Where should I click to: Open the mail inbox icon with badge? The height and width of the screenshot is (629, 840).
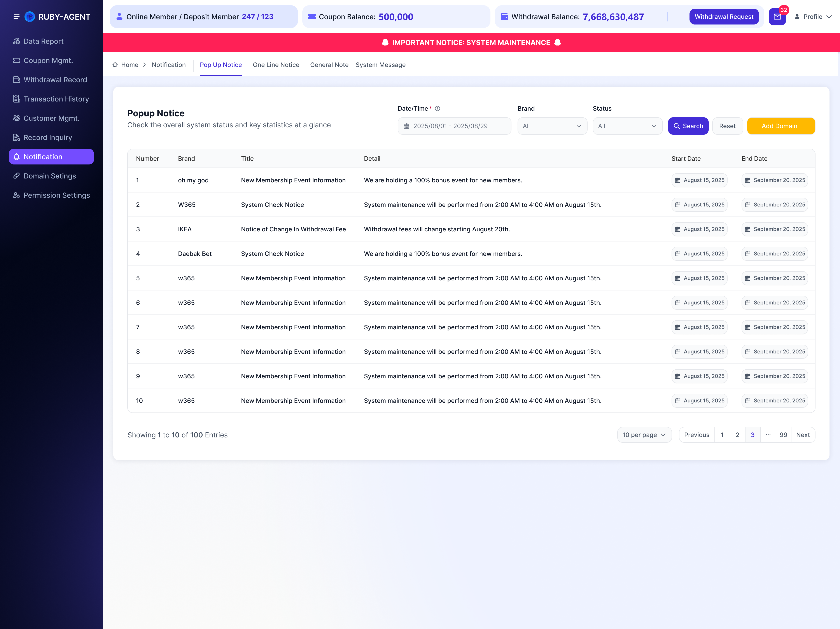[x=777, y=17]
